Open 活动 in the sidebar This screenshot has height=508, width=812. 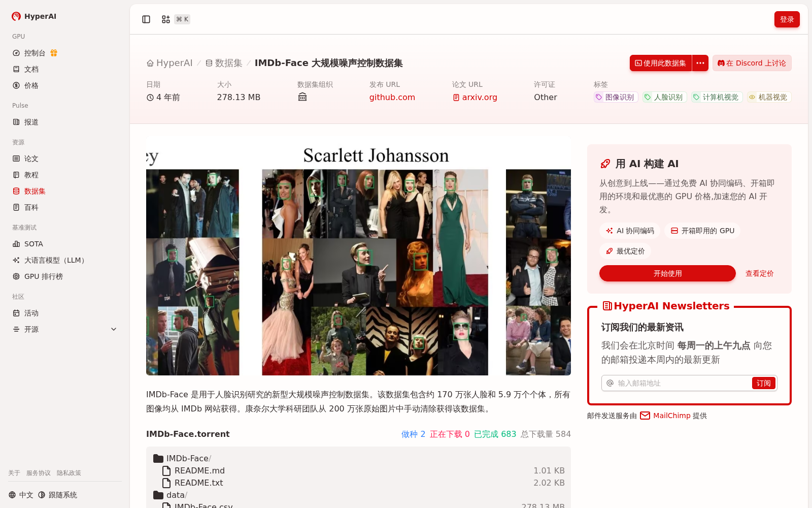[x=65, y=313]
